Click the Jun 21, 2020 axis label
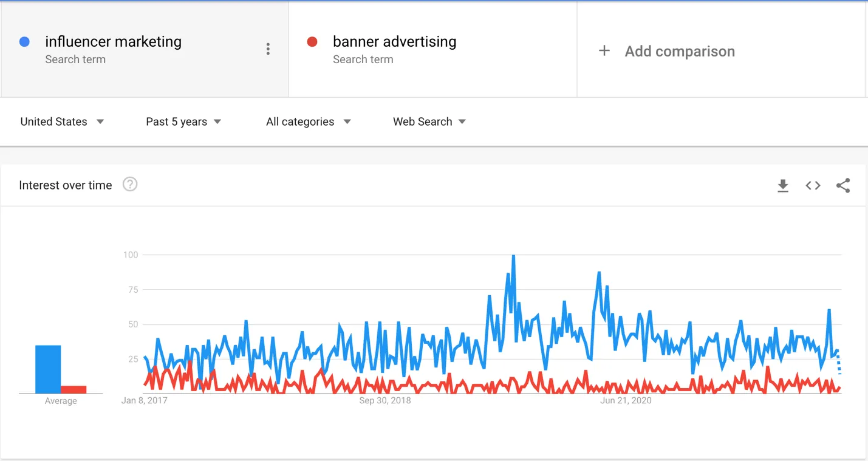Viewport: 868px width, 461px height. (x=626, y=401)
